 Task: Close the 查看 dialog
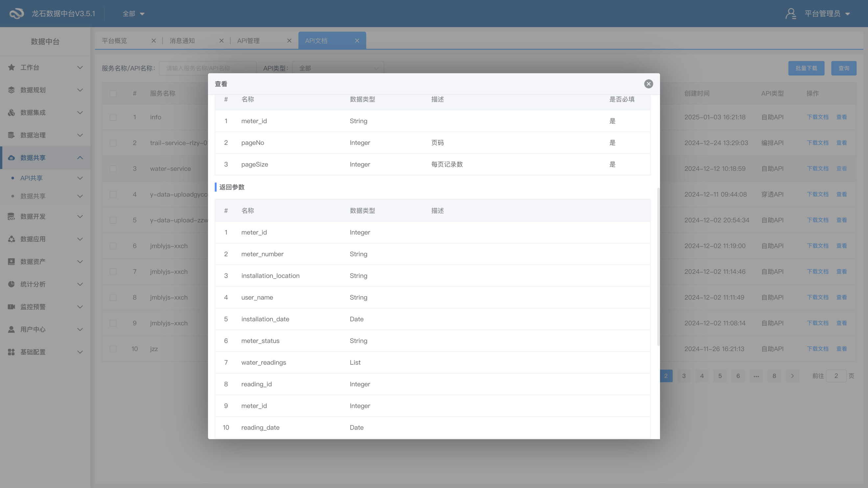click(x=648, y=84)
